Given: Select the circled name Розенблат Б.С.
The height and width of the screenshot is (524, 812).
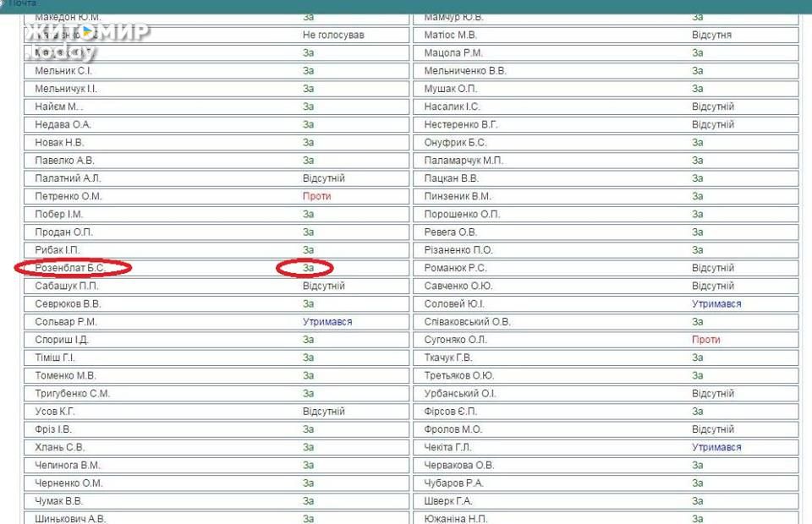Looking at the screenshot, I should [69, 268].
